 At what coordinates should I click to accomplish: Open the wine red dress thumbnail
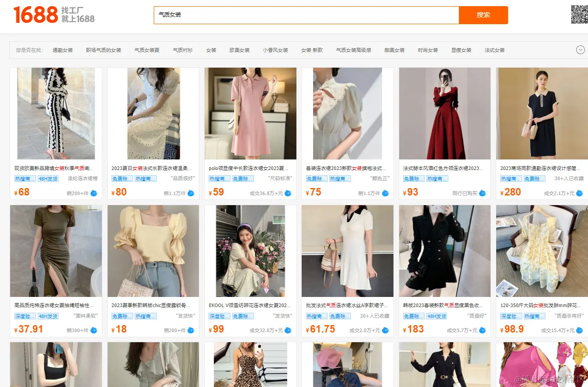pyautogui.click(x=445, y=113)
